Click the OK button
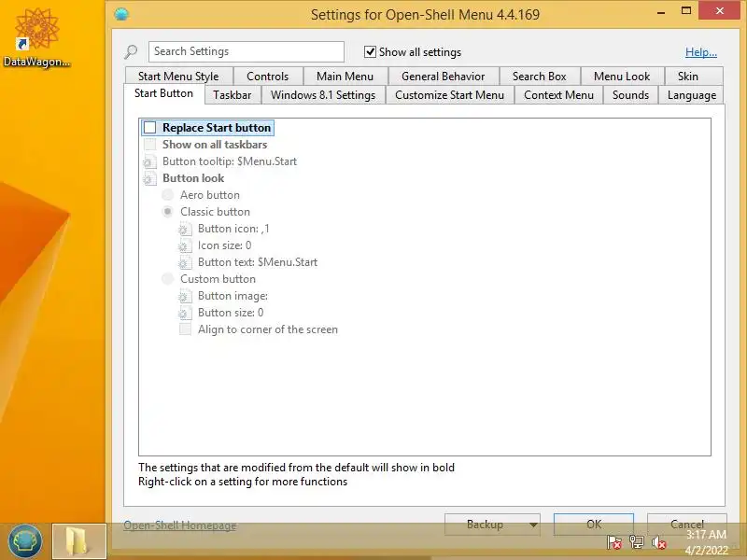 [594, 525]
